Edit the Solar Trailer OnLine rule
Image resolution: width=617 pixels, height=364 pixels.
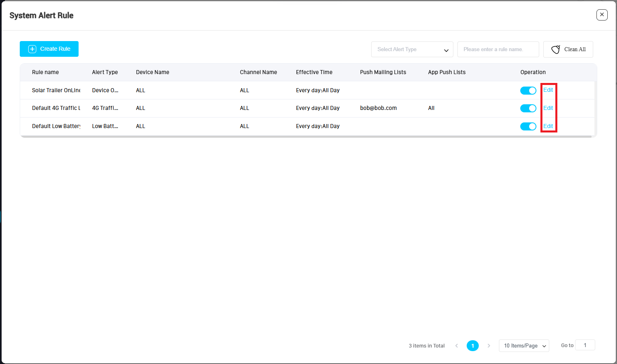coord(548,90)
